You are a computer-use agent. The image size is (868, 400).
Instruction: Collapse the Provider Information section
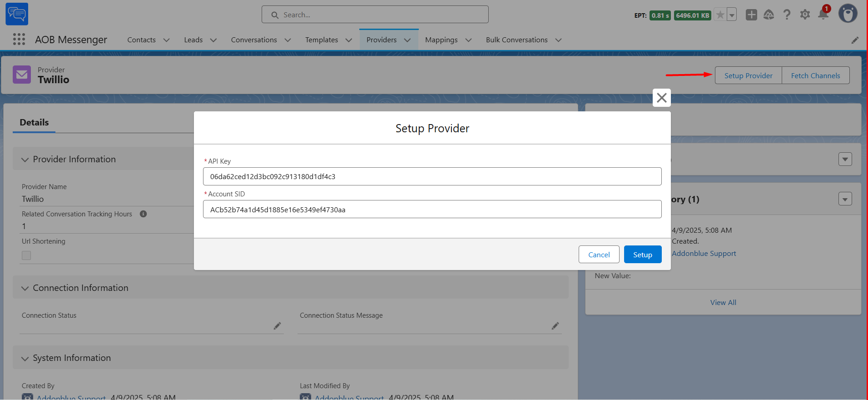click(25, 160)
